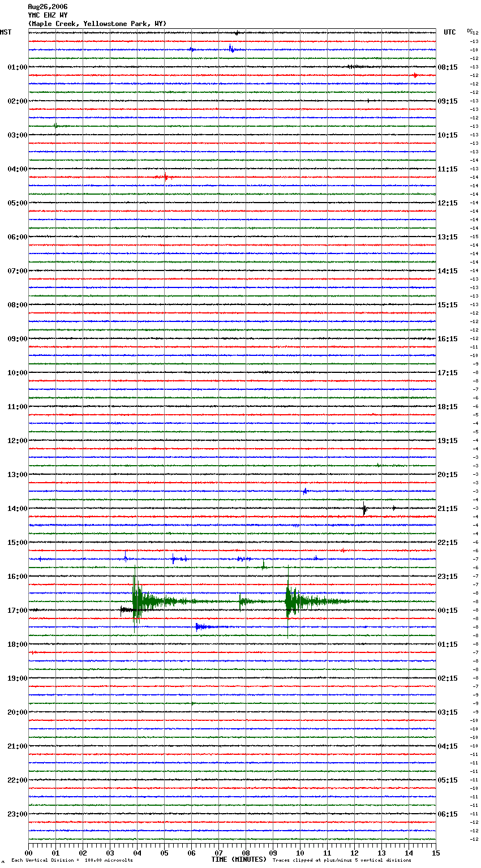Click the 00 minute tick label on time axis
Image resolution: width=481 pixels, height=868 pixels.
point(28,853)
